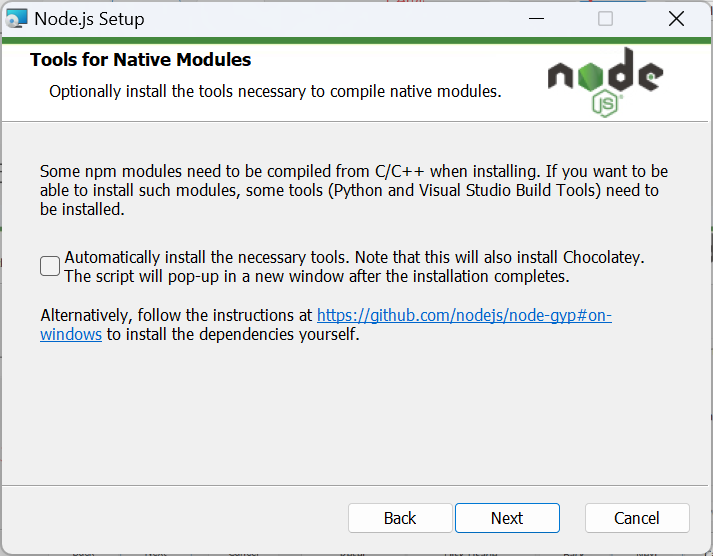Click the Next button
Image resolution: width=713 pixels, height=556 pixels.
(x=507, y=518)
